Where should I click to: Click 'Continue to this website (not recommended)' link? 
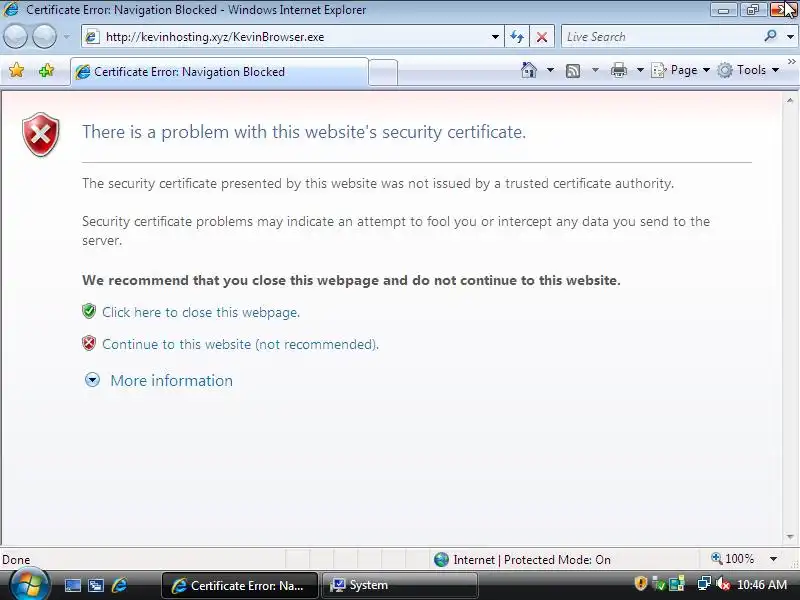(x=240, y=344)
